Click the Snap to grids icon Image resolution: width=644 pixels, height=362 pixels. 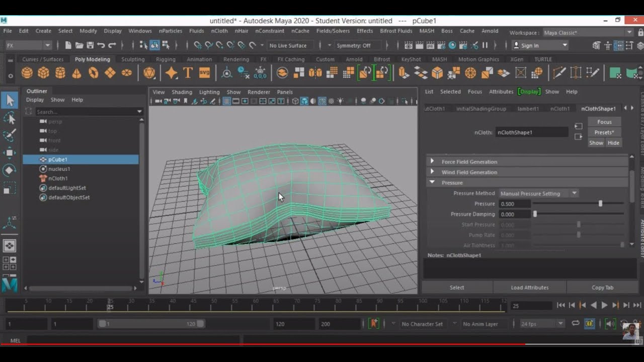198,45
